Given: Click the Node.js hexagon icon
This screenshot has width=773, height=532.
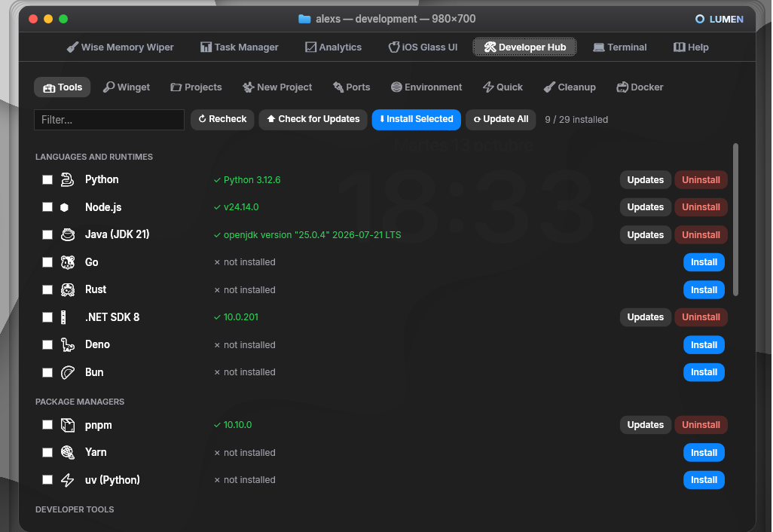Looking at the screenshot, I should (x=64, y=207).
